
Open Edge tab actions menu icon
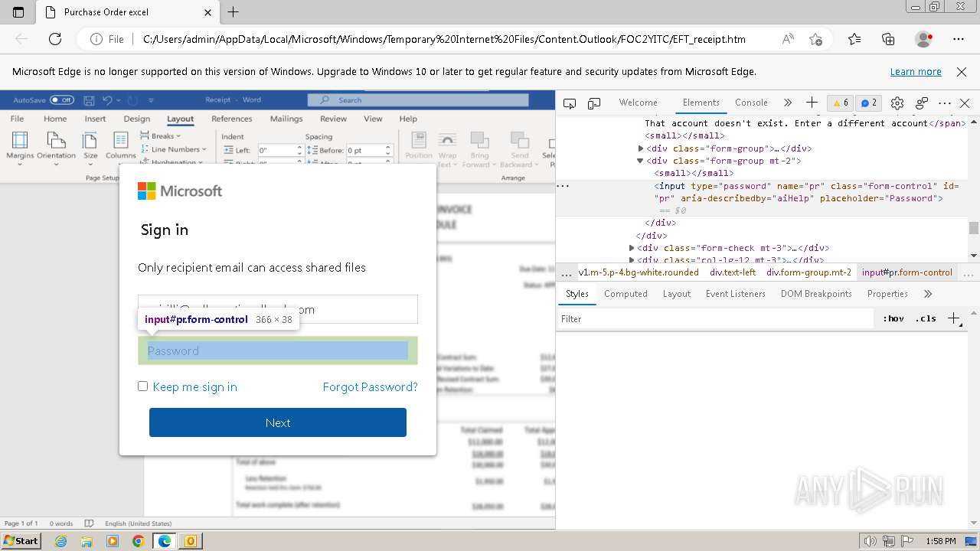[x=18, y=12]
